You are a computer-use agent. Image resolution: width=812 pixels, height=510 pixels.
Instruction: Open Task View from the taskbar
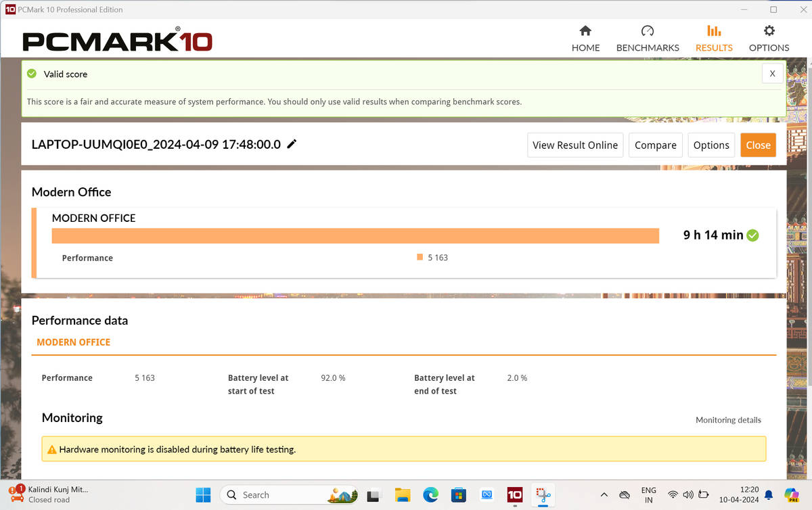[x=374, y=494]
